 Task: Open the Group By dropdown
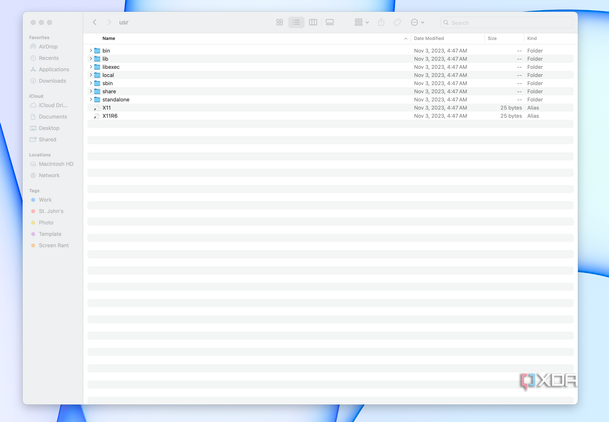pyautogui.click(x=362, y=23)
